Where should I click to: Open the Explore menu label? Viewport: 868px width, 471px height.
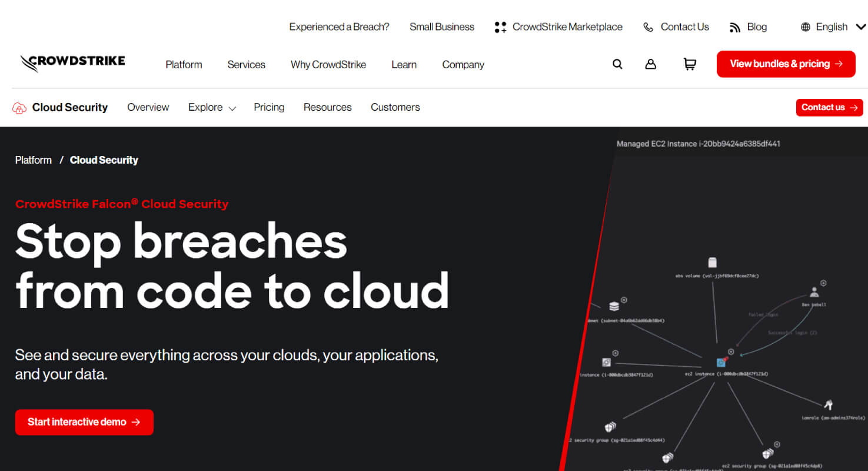205,107
